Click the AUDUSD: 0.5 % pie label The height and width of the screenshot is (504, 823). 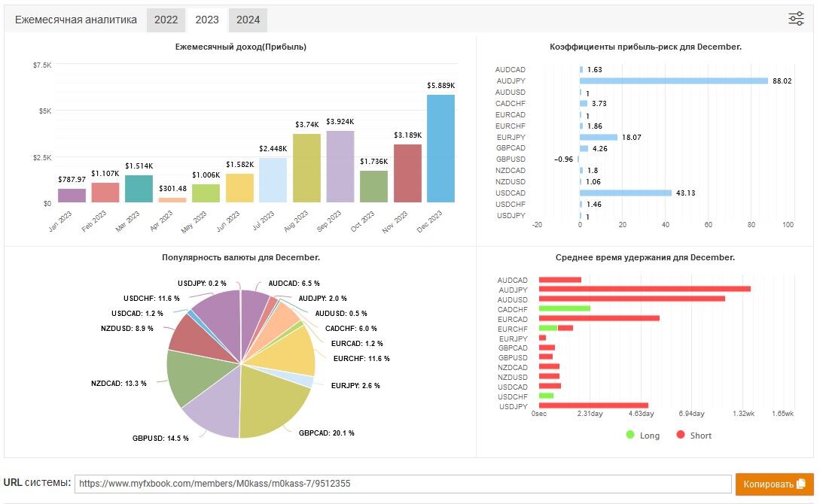(x=341, y=313)
